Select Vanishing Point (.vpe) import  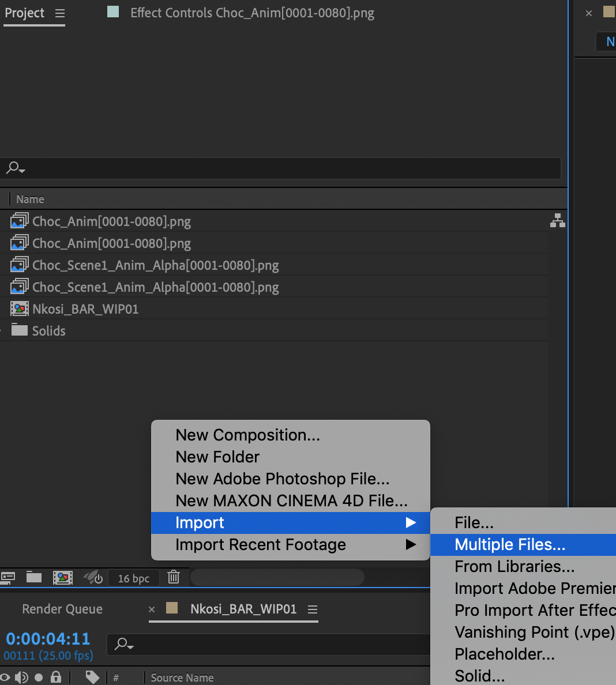pyautogui.click(x=523, y=632)
